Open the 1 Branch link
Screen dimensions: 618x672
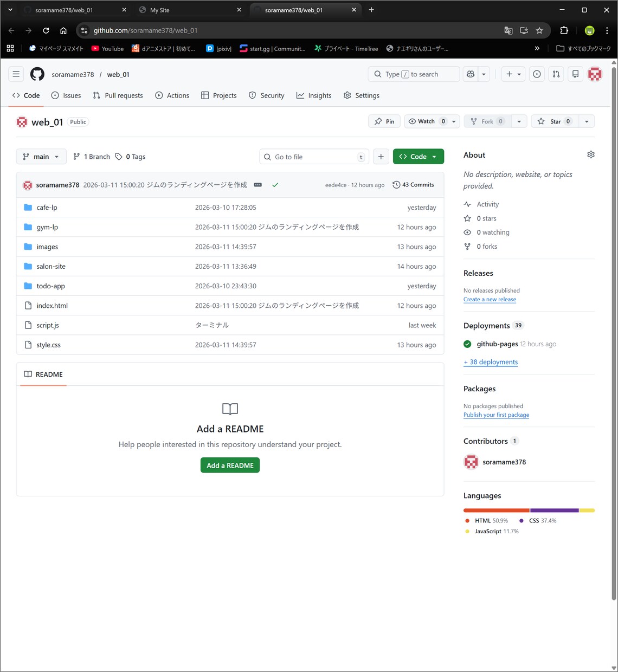[92, 157]
